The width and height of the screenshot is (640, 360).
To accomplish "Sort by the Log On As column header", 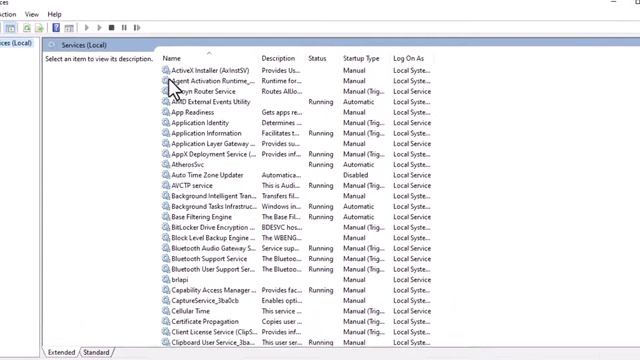I will tap(409, 58).
